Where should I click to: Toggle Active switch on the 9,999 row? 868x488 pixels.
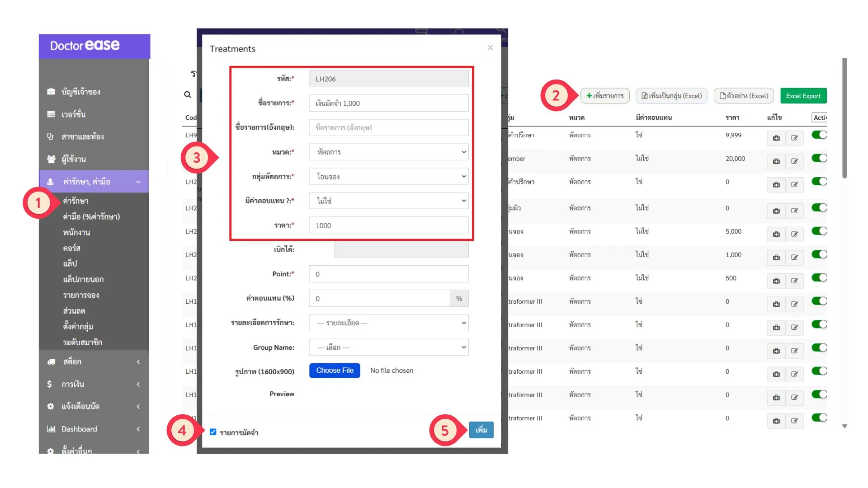point(819,135)
